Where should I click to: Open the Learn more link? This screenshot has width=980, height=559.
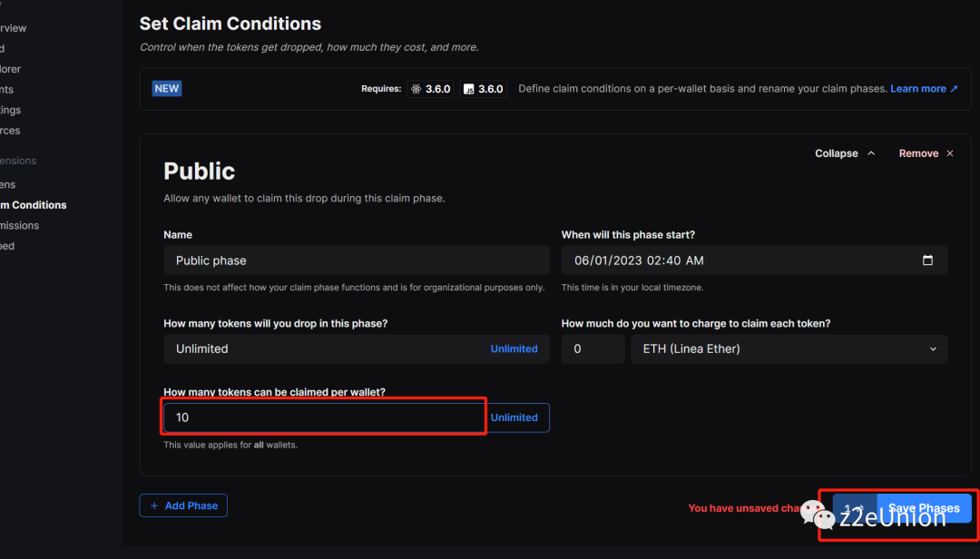[924, 89]
